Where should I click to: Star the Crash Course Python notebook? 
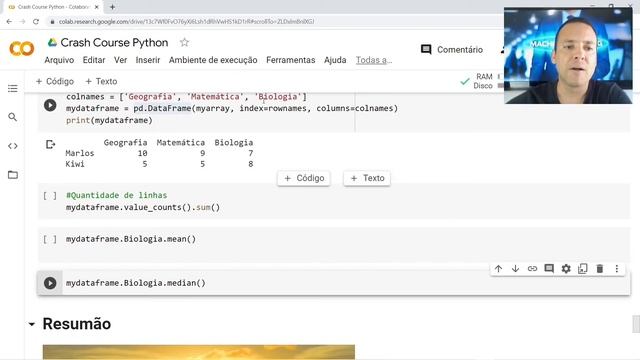184,42
